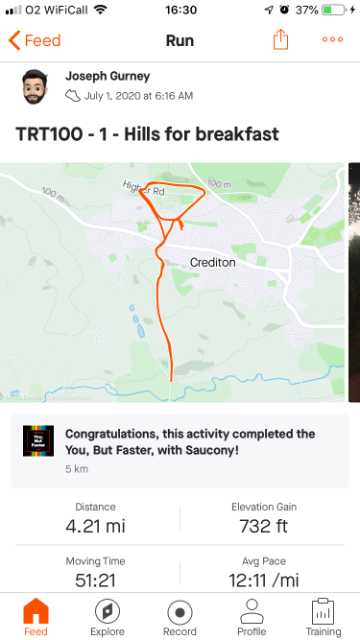Tap the You, But Faster challenge badge

pyautogui.click(x=38, y=441)
